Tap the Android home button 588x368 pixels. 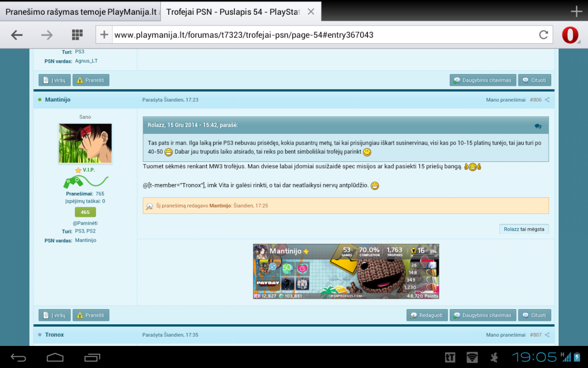(55, 357)
